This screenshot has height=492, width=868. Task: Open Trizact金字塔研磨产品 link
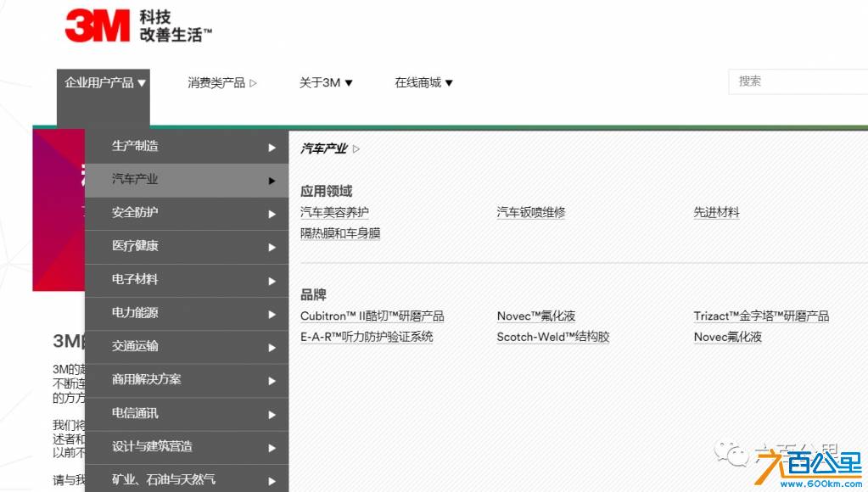[x=761, y=316]
